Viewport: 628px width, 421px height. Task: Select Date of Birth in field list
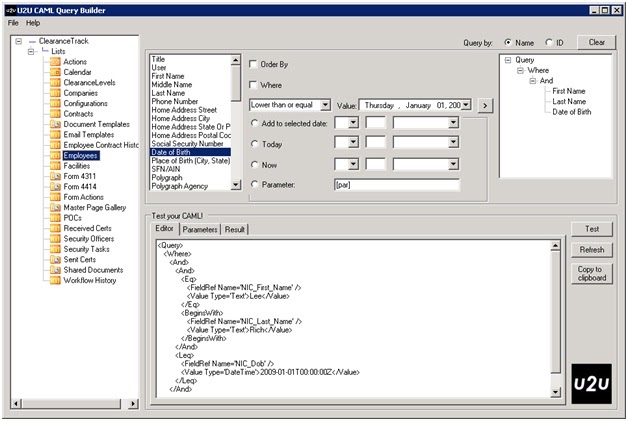point(190,152)
